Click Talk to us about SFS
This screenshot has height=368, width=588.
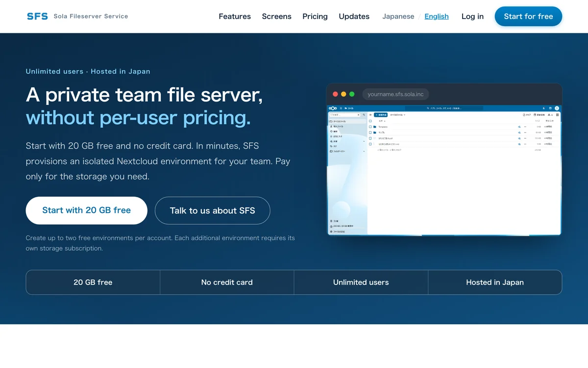click(x=212, y=210)
